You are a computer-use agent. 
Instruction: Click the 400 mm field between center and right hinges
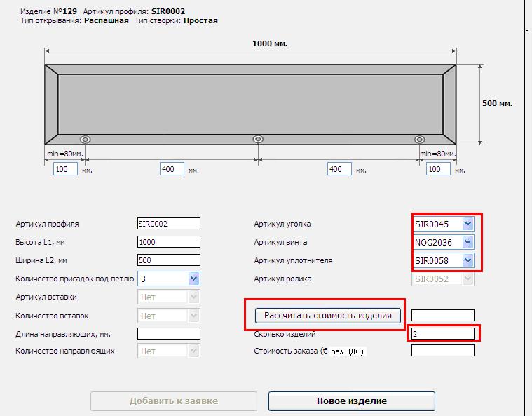340,169
